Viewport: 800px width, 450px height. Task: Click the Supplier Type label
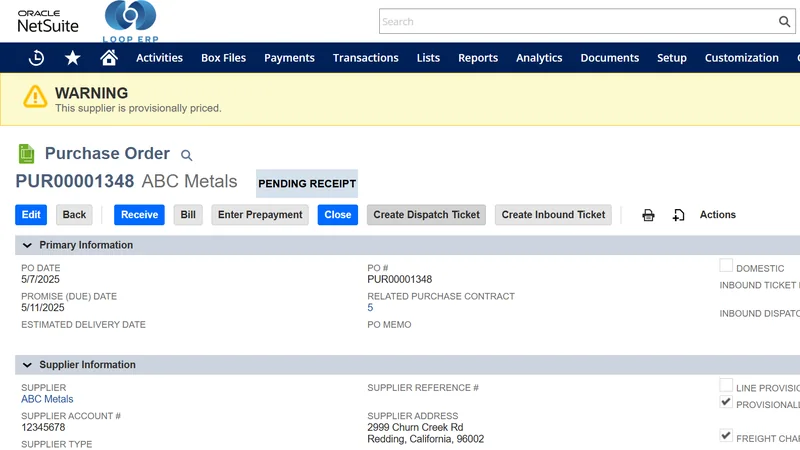pyautogui.click(x=57, y=444)
